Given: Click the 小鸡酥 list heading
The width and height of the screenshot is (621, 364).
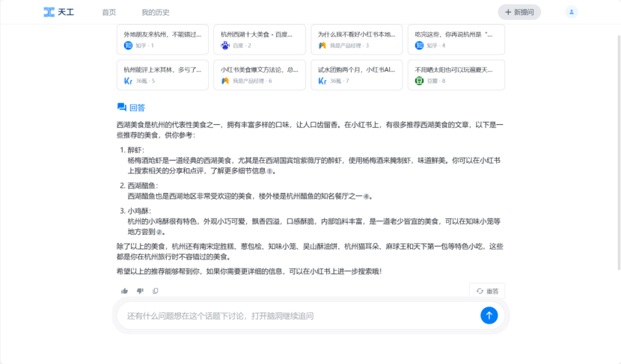Looking at the screenshot, I should (139, 211).
